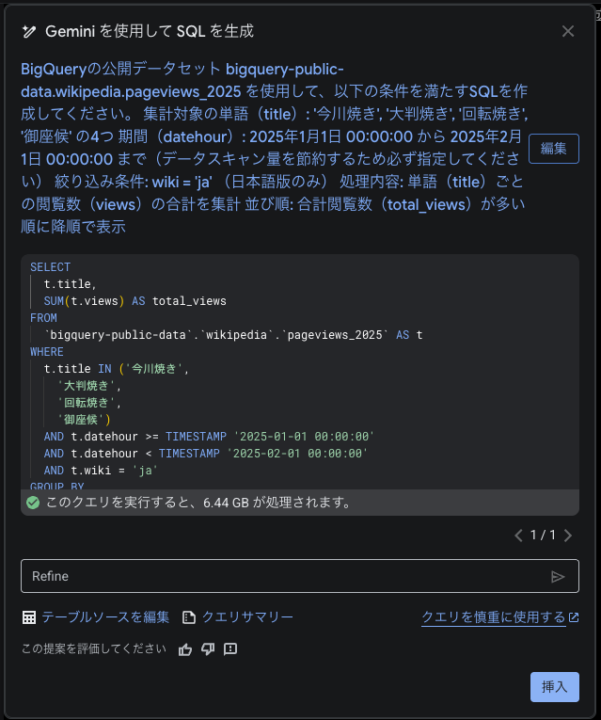The width and height of the screenshot is (601, 720).
Task: Rate the suggestion with thumbs up
Action: 185,649
